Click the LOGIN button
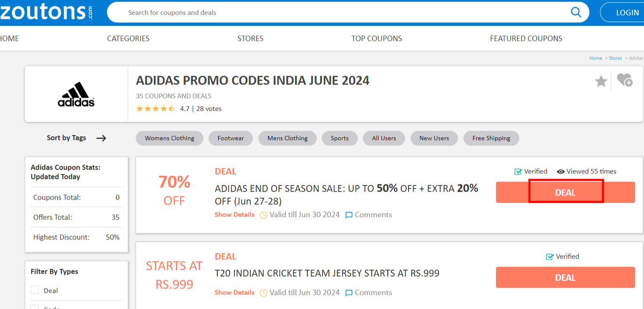 click(x=628, y=12)
